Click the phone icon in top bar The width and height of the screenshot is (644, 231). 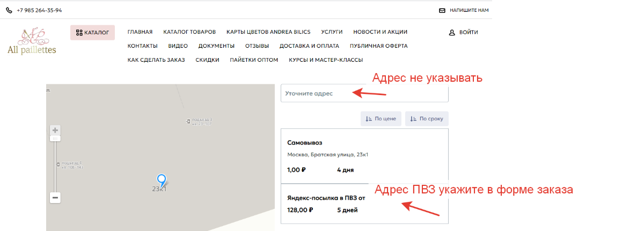[x=9, y=10]
